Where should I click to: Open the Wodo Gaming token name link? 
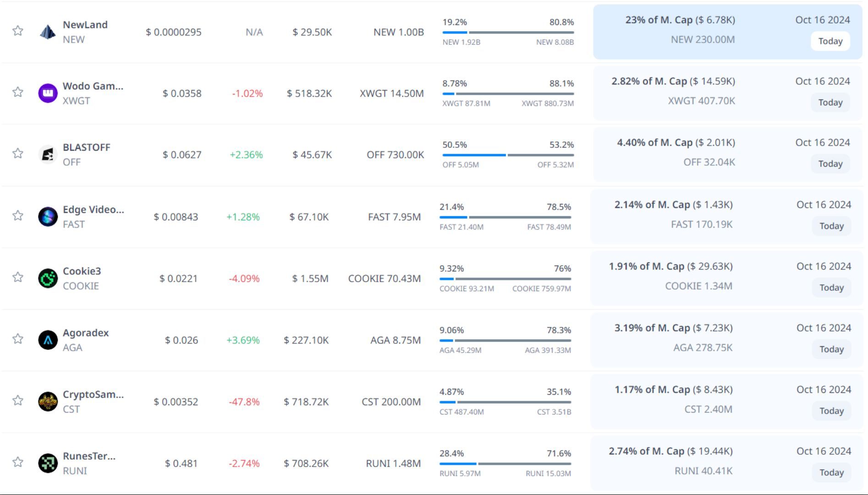pos(93,86)
